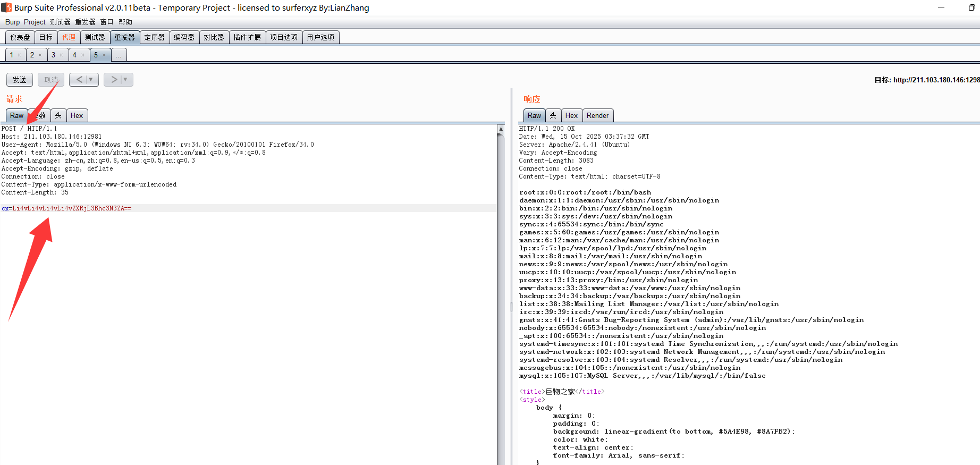Switch to the 目标 tab
This screenshot has width=980, height=465.
[46, 37]
